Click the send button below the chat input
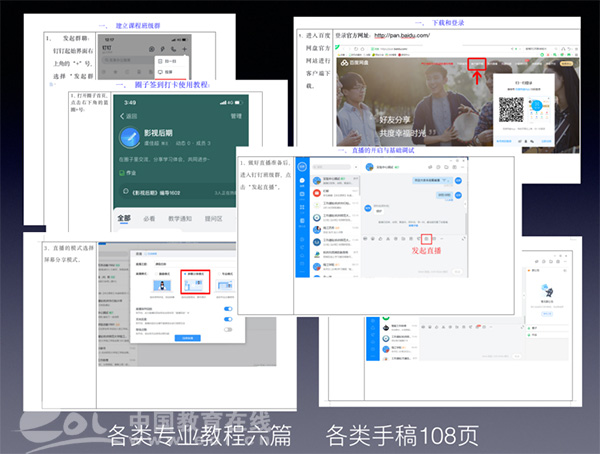This screenshot has width=600, height=454. (x=458, y=271)
